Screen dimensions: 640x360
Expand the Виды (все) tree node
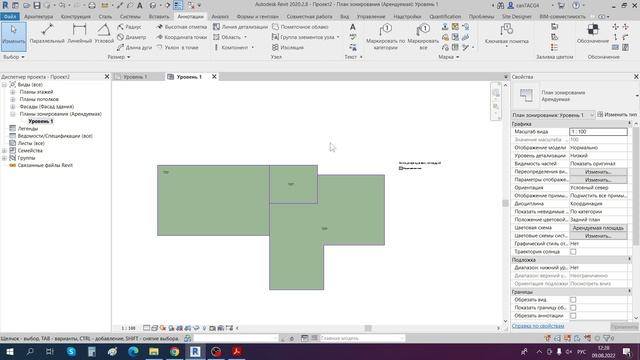(x=4, y=84)
